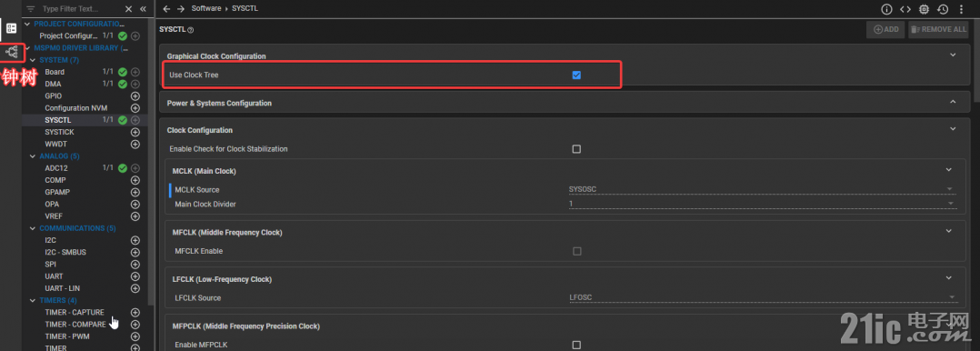Collapse the Graphical Clock Configuration section

pos(953,55)
